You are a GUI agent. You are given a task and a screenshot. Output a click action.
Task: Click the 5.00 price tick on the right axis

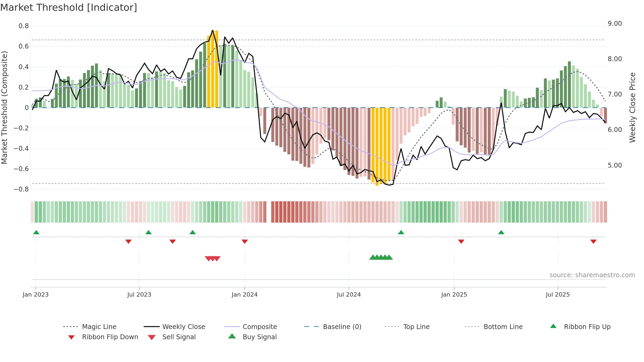click(615, 165)
